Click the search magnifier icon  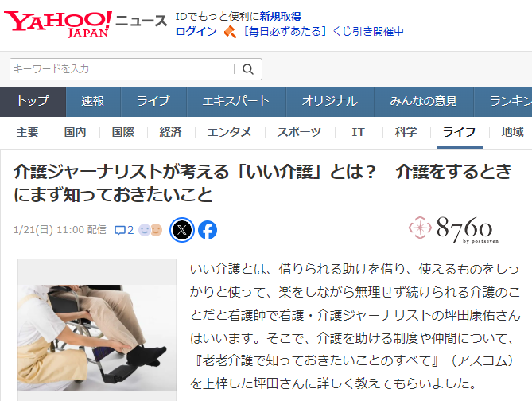point(248,69)
